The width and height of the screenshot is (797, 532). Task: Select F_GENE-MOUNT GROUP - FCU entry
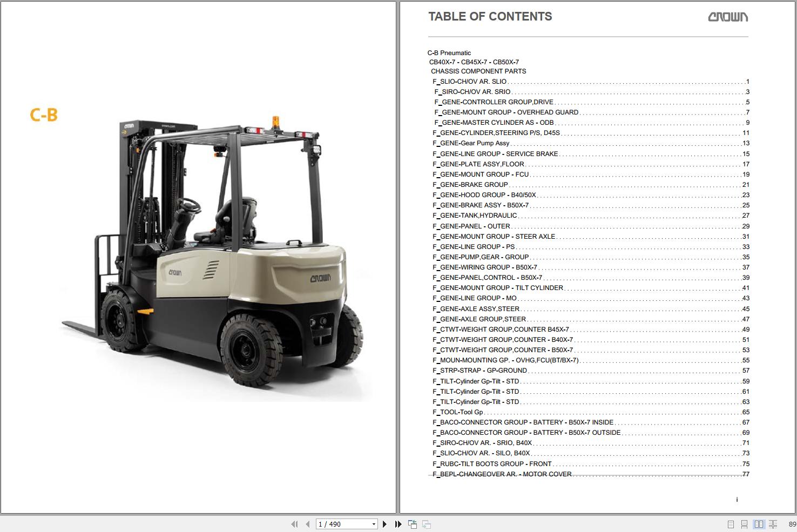(x=591, y=174)
